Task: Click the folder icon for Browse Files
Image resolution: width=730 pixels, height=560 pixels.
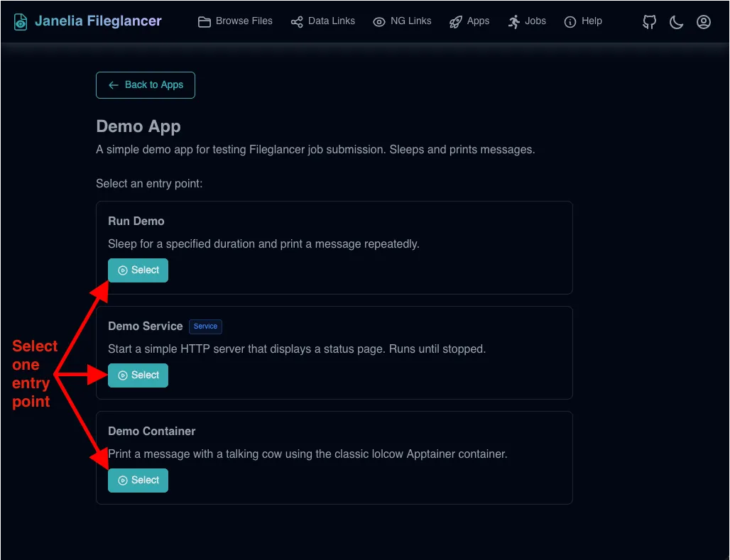Action: click(205, 22)
